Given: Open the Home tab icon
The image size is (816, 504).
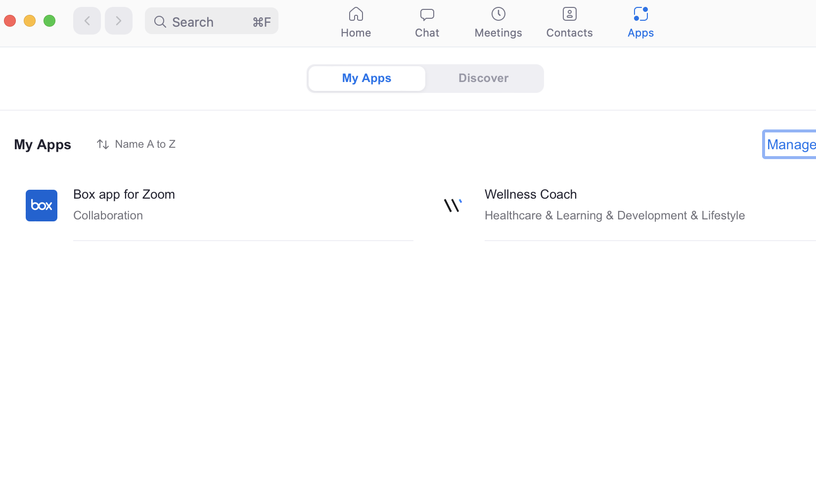Looking at the screenshot, I should point(356,14).
